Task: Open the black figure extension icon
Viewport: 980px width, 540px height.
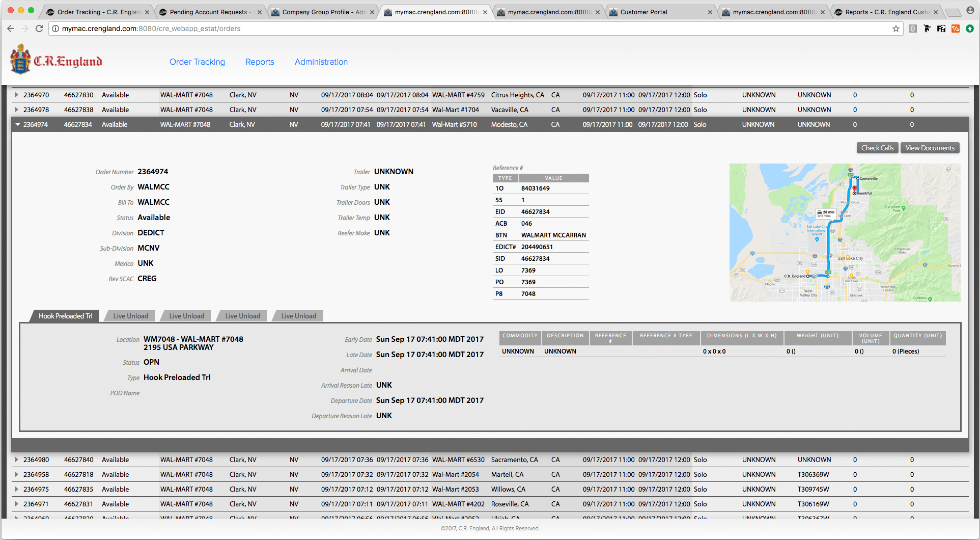Action: (927, 29)
